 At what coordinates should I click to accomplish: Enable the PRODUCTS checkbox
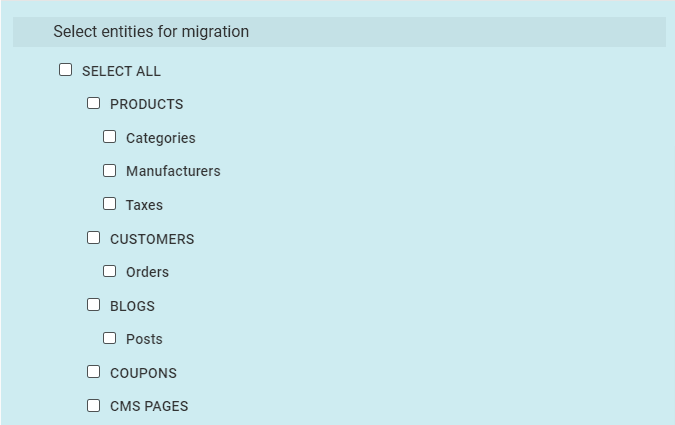click(x=94, y=103)
